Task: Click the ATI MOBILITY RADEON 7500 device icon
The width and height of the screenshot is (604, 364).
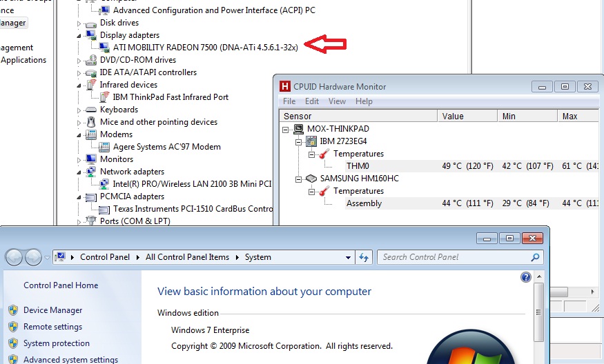Action: pyautogui.click(x=104, y=48)
